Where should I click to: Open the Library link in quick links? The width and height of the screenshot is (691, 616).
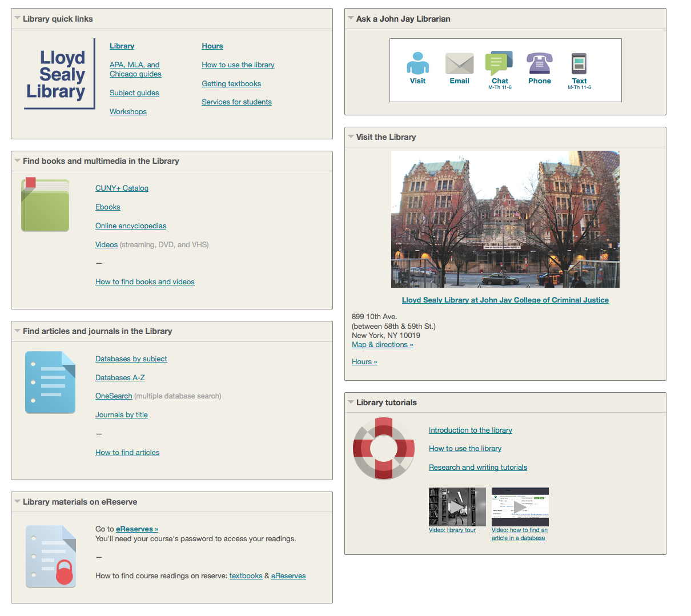(122, 46)
